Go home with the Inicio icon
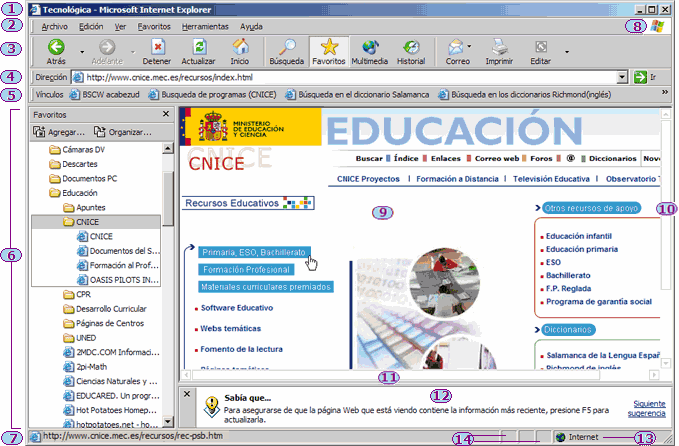The image size is (679, 446). coord(240,47)
